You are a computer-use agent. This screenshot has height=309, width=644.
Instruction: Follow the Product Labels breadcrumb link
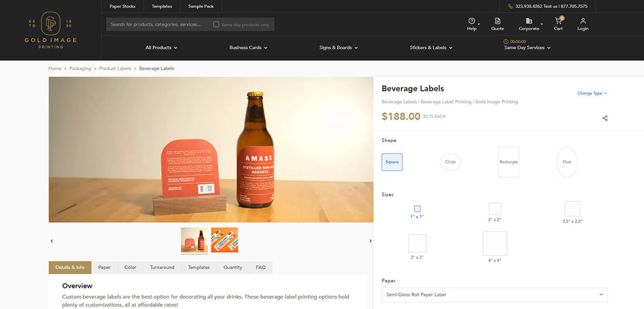(x=115, y=69)
